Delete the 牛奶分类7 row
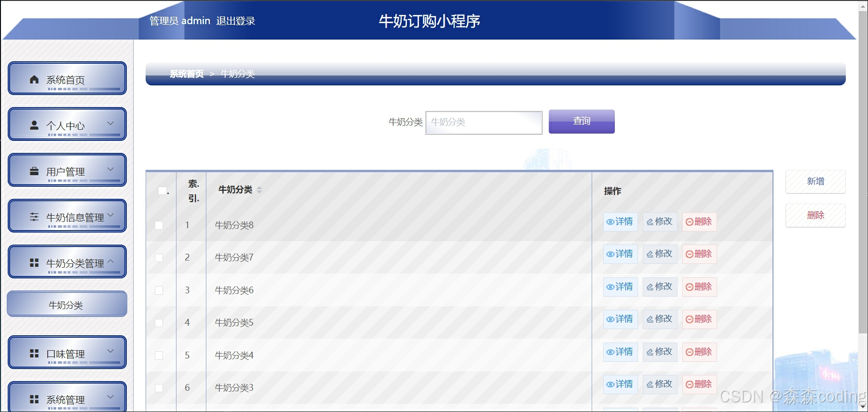Image resolution: width=868 pixels, height=412 pixels. click(x=699, y=254)
